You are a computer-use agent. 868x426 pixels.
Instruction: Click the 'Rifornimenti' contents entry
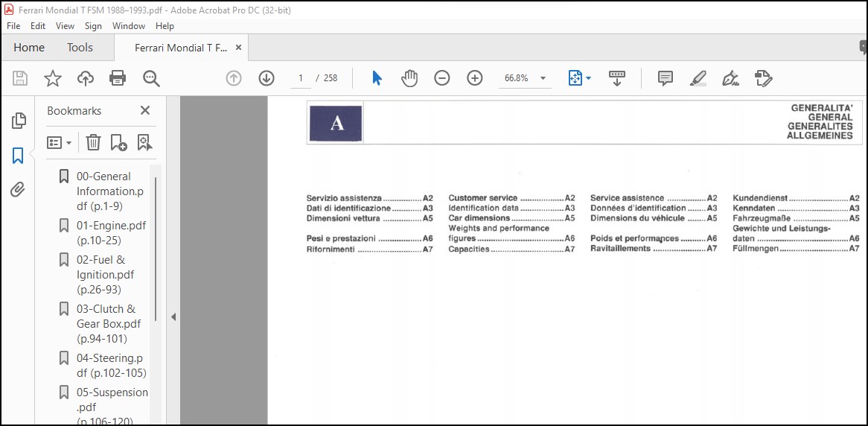[x=370, y=249]
